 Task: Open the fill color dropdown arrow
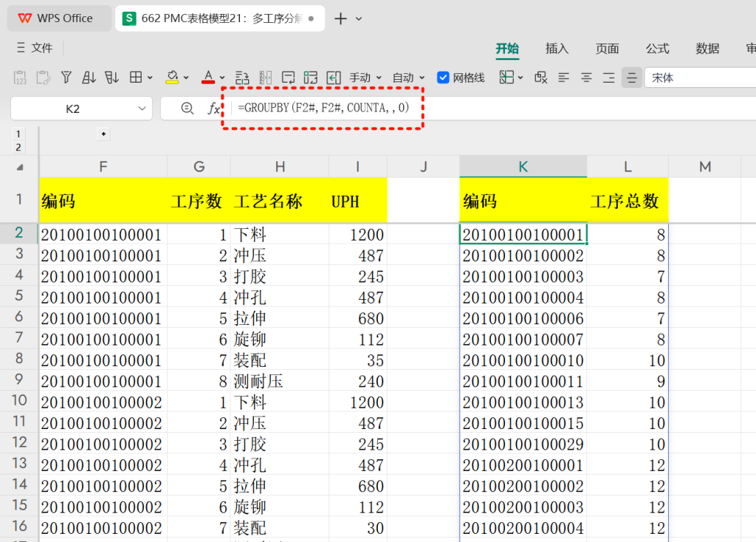click(186, 78)
